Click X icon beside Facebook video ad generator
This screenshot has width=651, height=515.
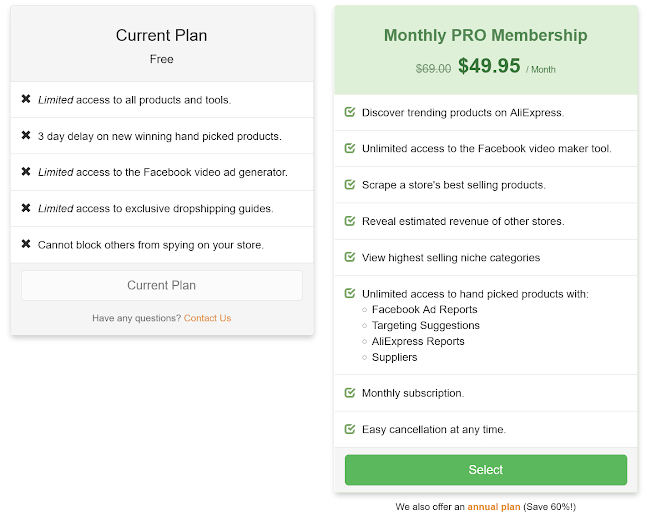tap(26, 171)
